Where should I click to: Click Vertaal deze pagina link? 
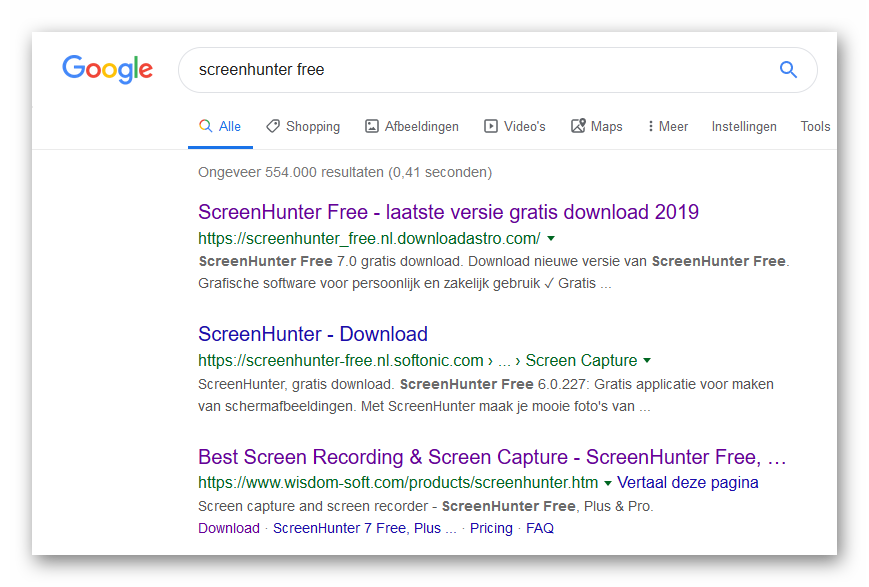tap(688, 483)
